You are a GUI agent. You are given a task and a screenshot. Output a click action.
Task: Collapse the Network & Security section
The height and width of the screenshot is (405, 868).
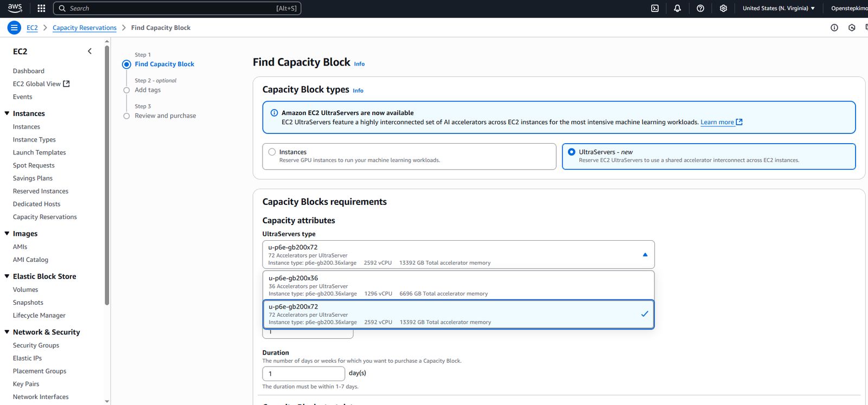coord(7,332)
